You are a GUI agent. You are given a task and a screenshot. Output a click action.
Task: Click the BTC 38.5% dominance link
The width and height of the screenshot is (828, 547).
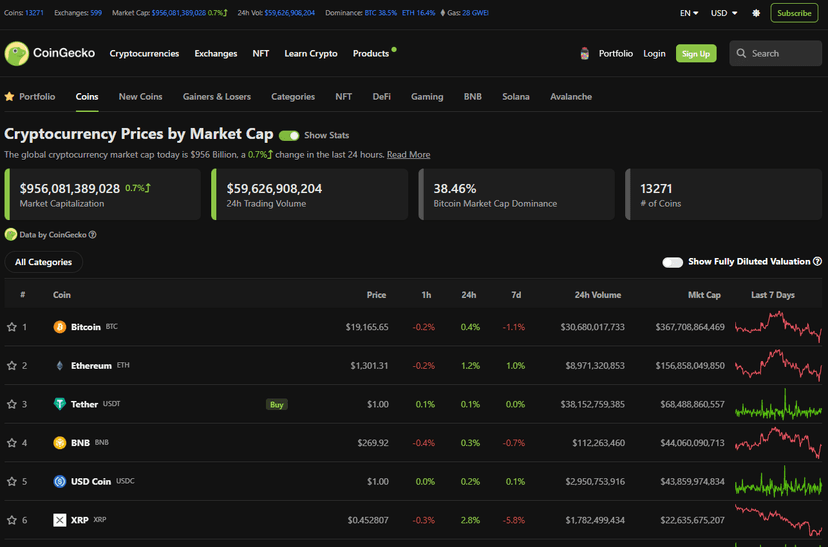pos(380,13)
